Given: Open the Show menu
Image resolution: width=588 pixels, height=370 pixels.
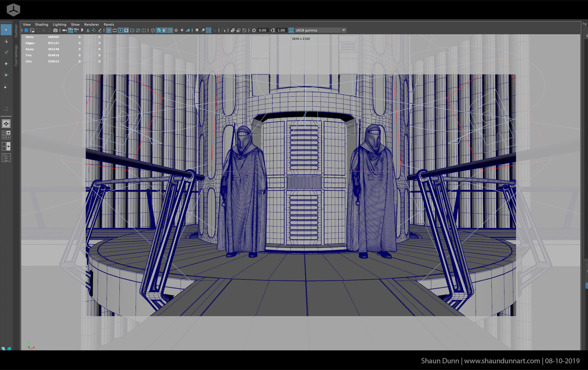Looking at the screenshot, I should click(x=75, y=25).
